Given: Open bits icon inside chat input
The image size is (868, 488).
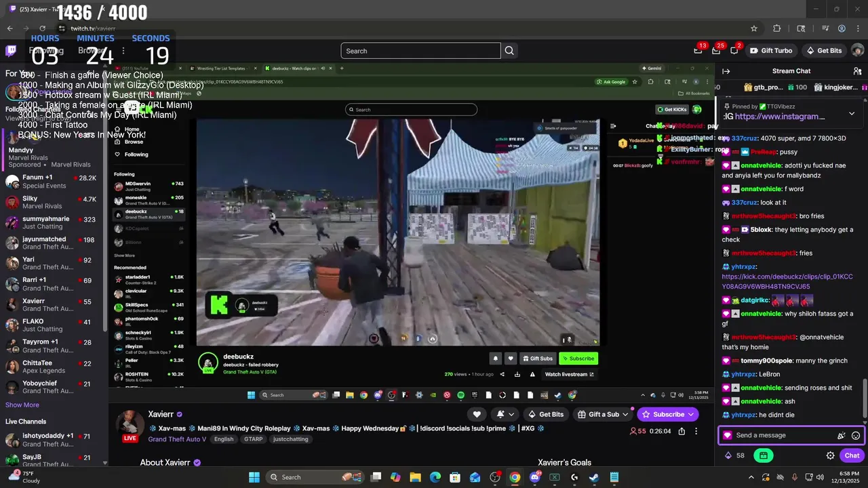Looking at the screenshot, I should tap(728, 435).
